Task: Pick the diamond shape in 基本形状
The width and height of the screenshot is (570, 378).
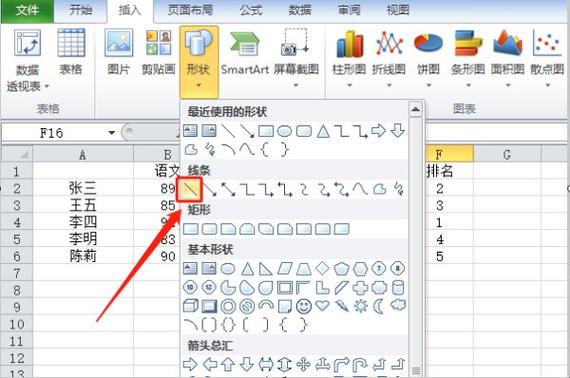Action: click(x=323, y=269)
